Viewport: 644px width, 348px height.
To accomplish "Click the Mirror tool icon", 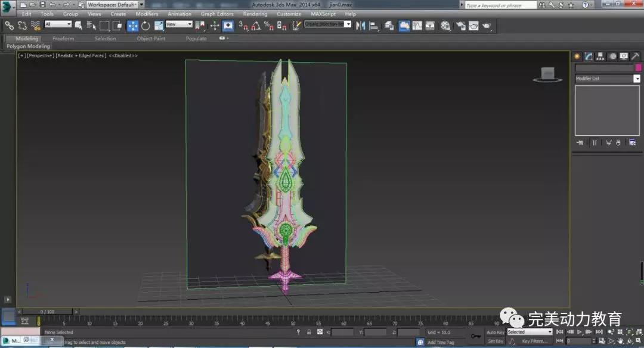I will [x=361, y=26].
